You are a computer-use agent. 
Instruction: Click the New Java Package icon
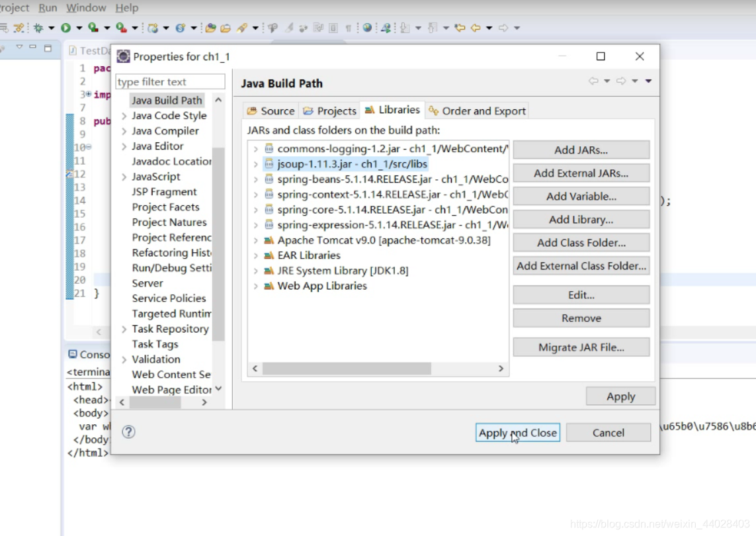pyautogui.click(x=153, y=28)
